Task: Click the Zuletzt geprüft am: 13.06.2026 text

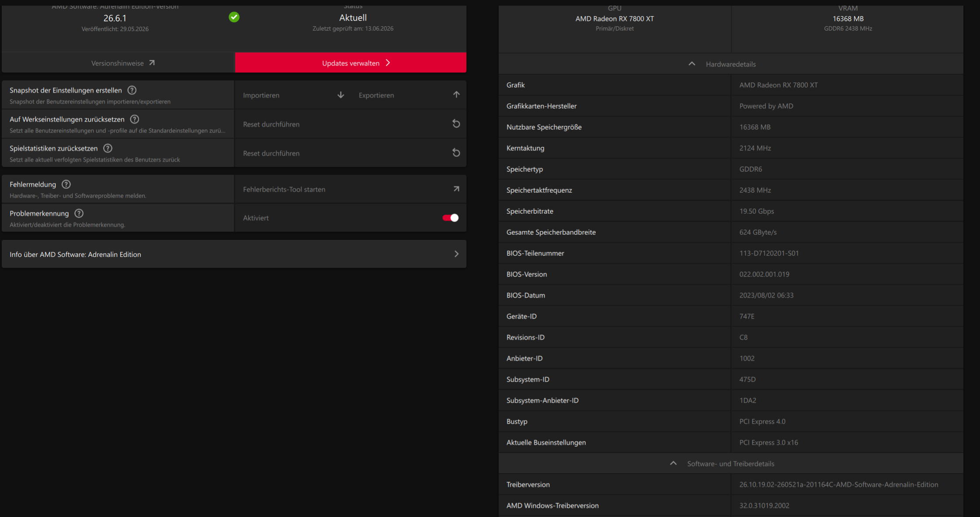Action: coord(353,28)
